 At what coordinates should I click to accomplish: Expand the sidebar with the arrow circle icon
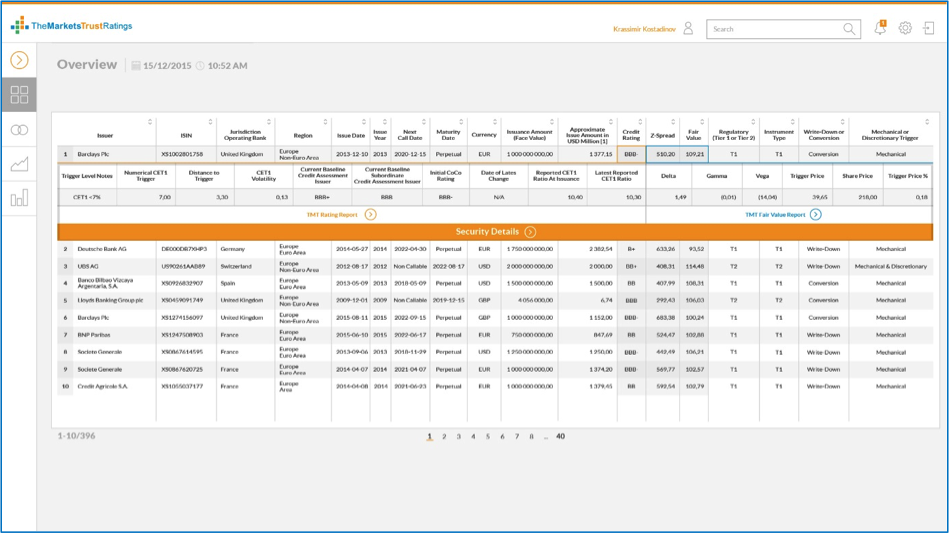(x=19, y=60)
